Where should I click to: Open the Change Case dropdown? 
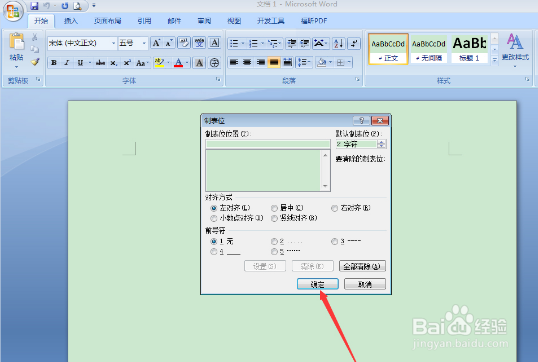(x=142, y=63)
